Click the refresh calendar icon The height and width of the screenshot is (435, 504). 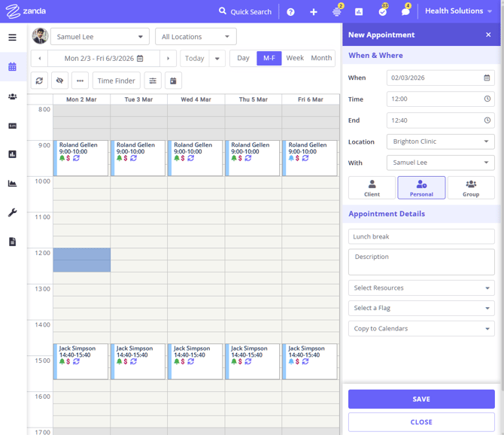(x=40, y=81)
